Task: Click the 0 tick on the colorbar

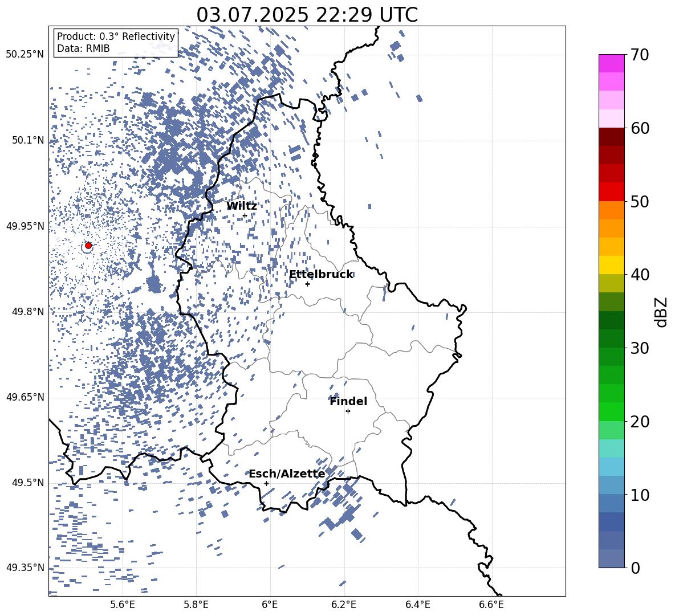Action: coord(635,568)
